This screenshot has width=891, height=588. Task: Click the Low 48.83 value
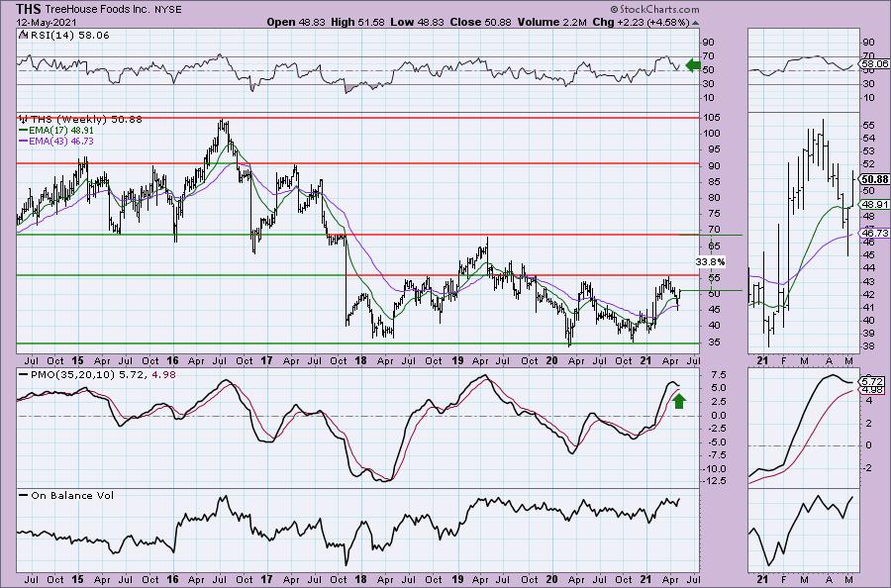[x=417, y=23]
